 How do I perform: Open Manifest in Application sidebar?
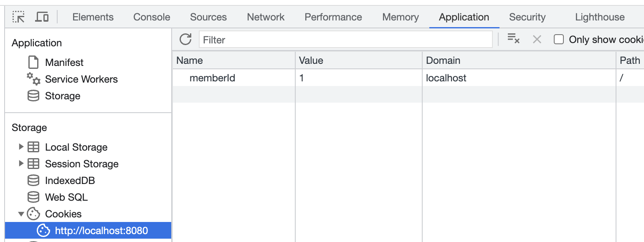pyautogui.click(x=64, y=63)
